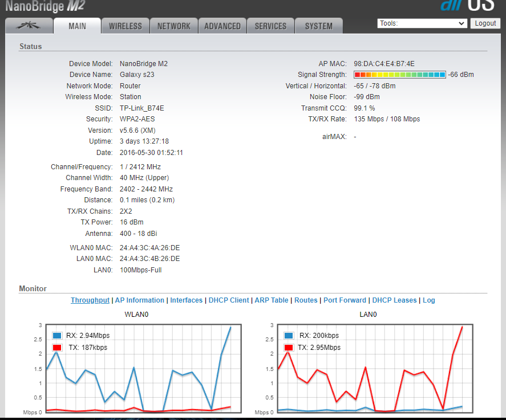Click the signal strength bar

(400, 75)
